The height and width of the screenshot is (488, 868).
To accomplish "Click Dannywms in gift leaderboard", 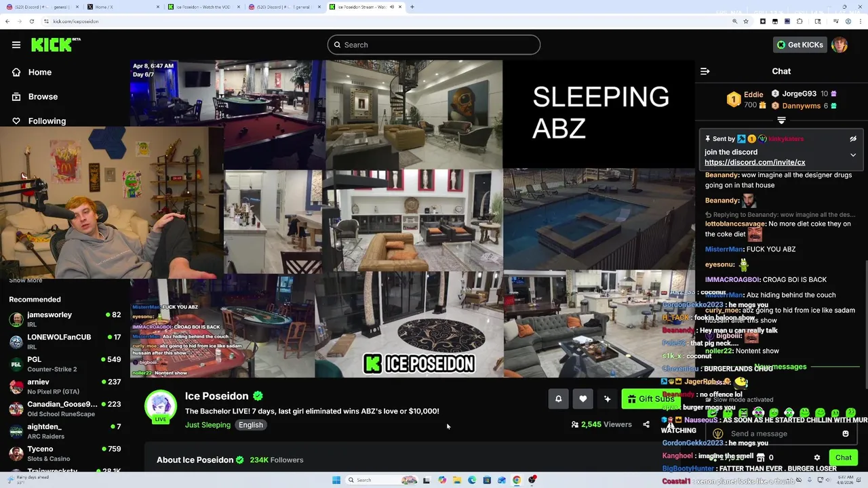I will [x=801, y=106].
